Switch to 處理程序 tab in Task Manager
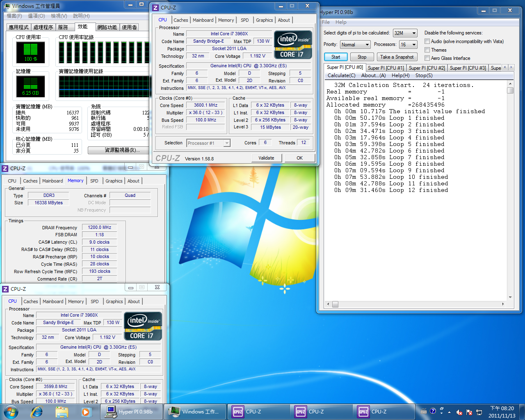The height and width of the screenshot is (420, 525). [43, 27]
